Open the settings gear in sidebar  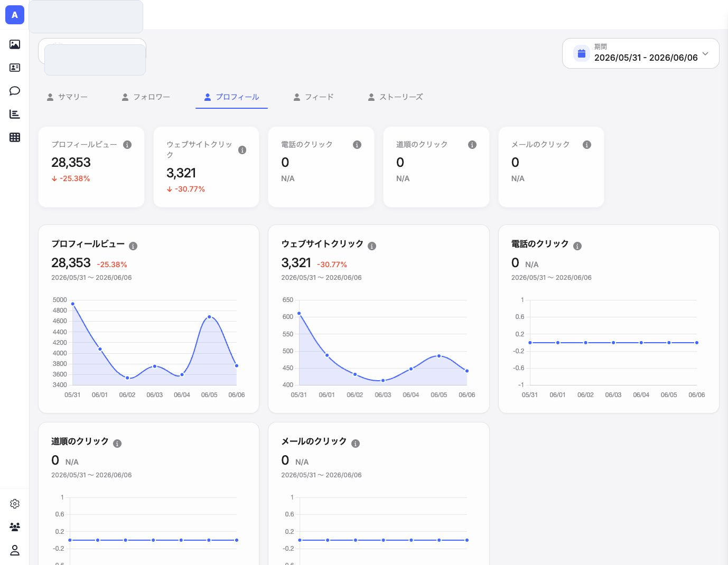tap(15, 504)
